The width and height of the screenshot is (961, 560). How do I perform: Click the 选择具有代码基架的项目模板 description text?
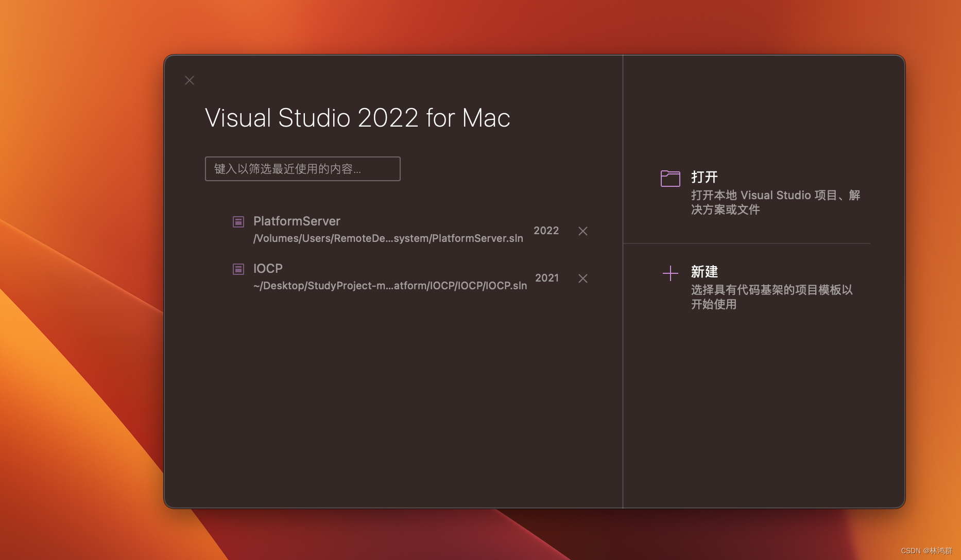click(x=771, y=296)
